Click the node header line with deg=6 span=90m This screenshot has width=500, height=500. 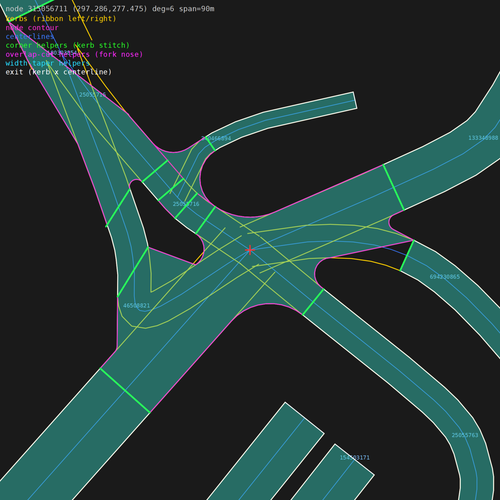pyautogui.click(x=110, y=9)
